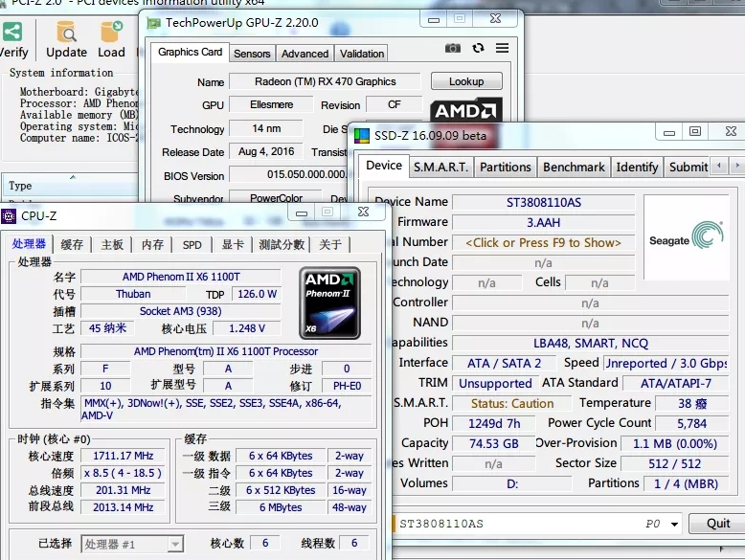This screenshot has width=745, height=560.
Task: Select the SPD tab in CPU-Z
Action: [192, 244]
